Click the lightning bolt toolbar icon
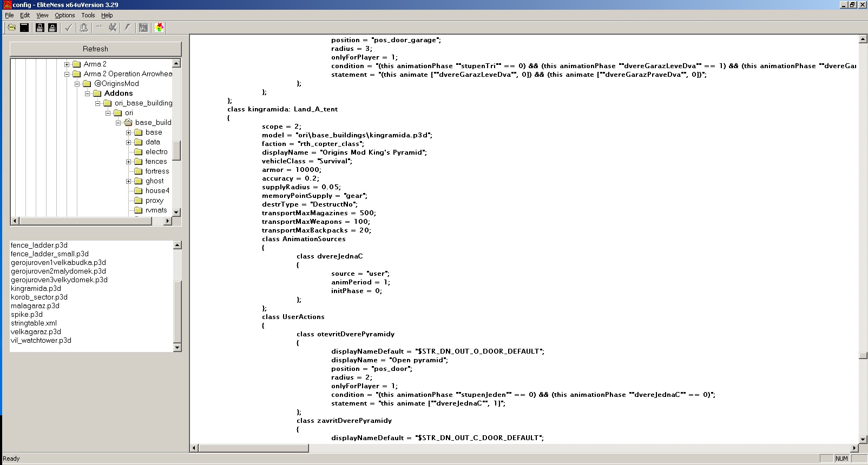This screenshot has width=868, height=465. [128, 28]
